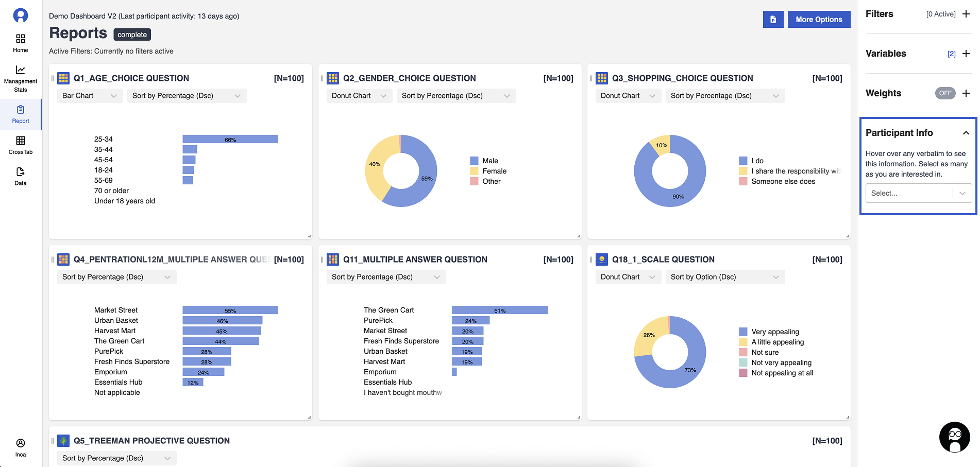This screenshot has height=467, width=980.
Task: Open the Home page from sidebar
Action: coord(21,43)
